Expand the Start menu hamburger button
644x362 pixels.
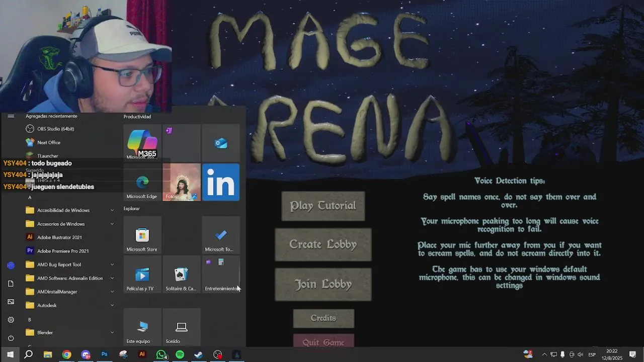[x=11, y=116]
